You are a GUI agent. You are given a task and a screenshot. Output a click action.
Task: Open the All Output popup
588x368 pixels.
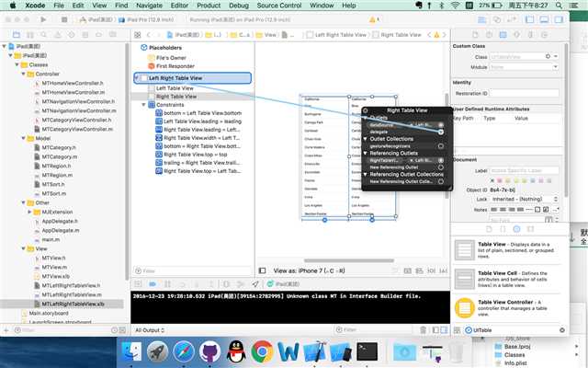point(150,330)
